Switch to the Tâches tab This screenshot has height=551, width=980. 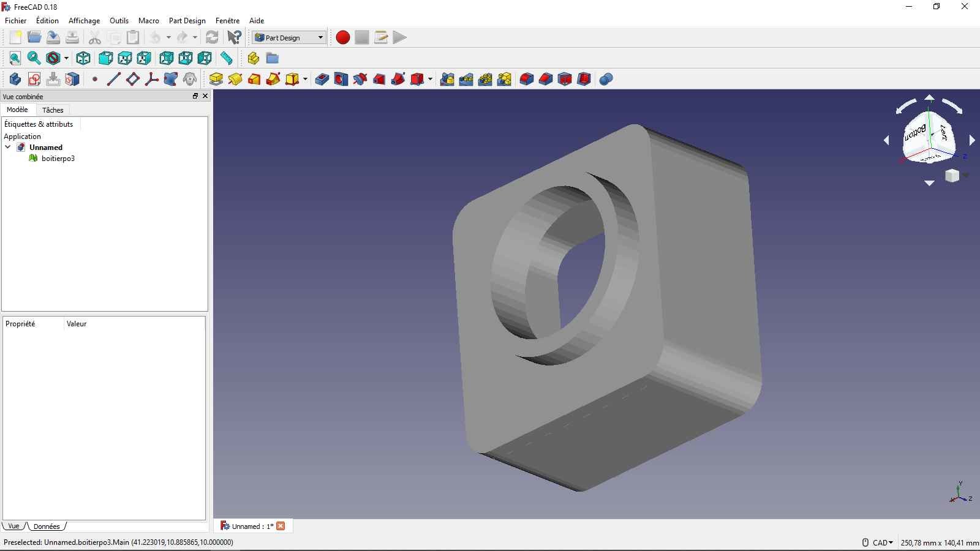pyautogui.click(x=53, y=110)
